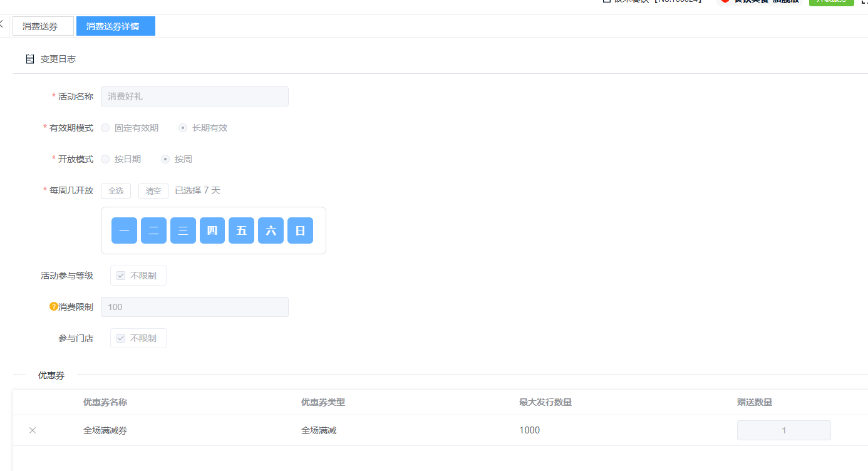
Task: Click the 活动名称 input field
Action: point(194,96)
